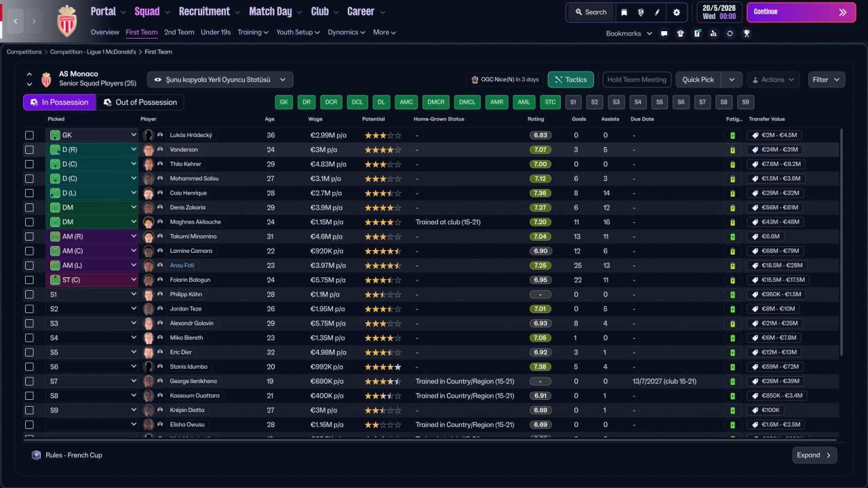Click the AS Monaco badge beside Senior Squad Players
The height and width of the screenshot is (488, 868).
46,79
